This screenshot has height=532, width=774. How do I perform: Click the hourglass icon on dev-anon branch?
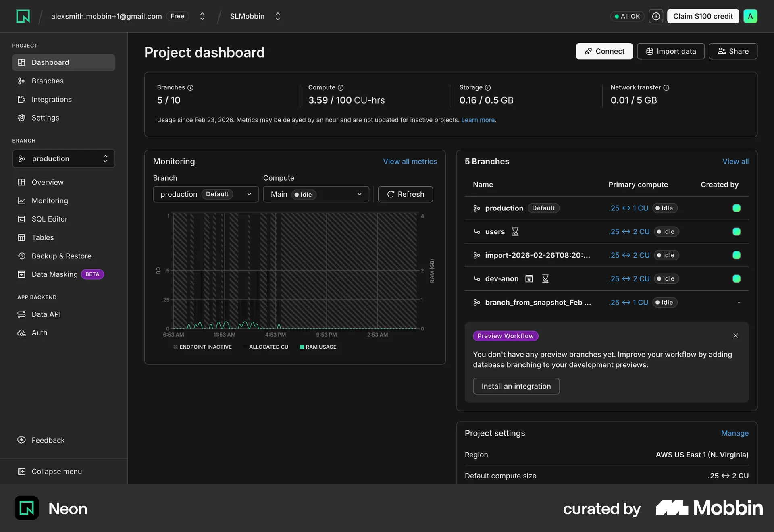[x=545, y=279]
